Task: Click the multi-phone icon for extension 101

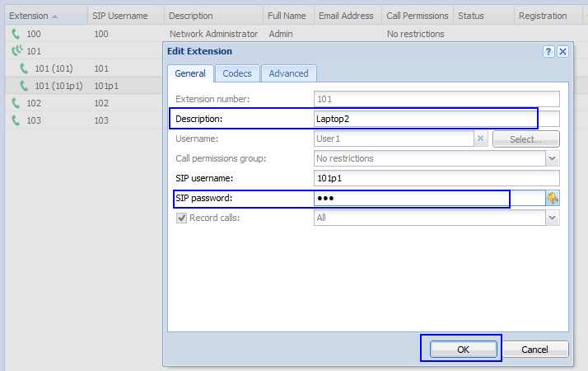Action: tap(16, 51)
